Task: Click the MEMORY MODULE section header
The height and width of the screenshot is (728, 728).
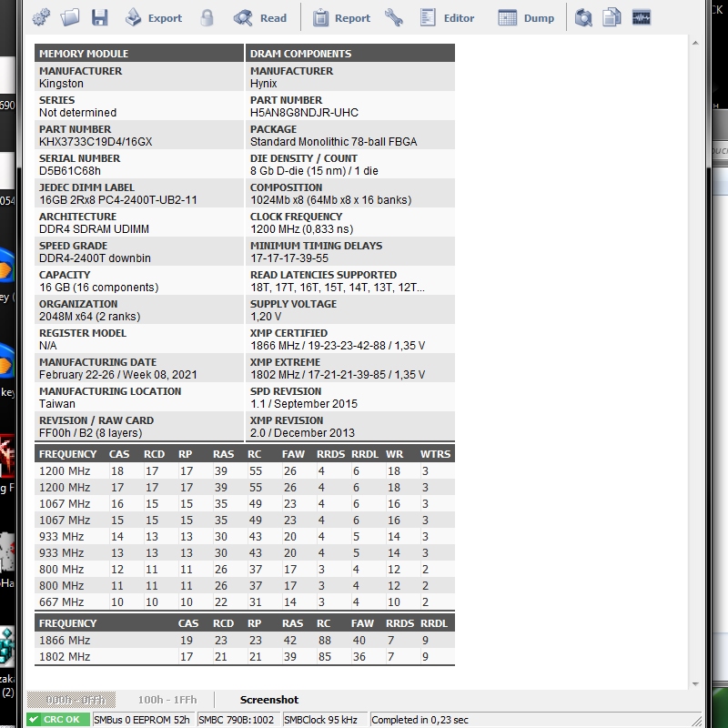Action: [139, 53]
